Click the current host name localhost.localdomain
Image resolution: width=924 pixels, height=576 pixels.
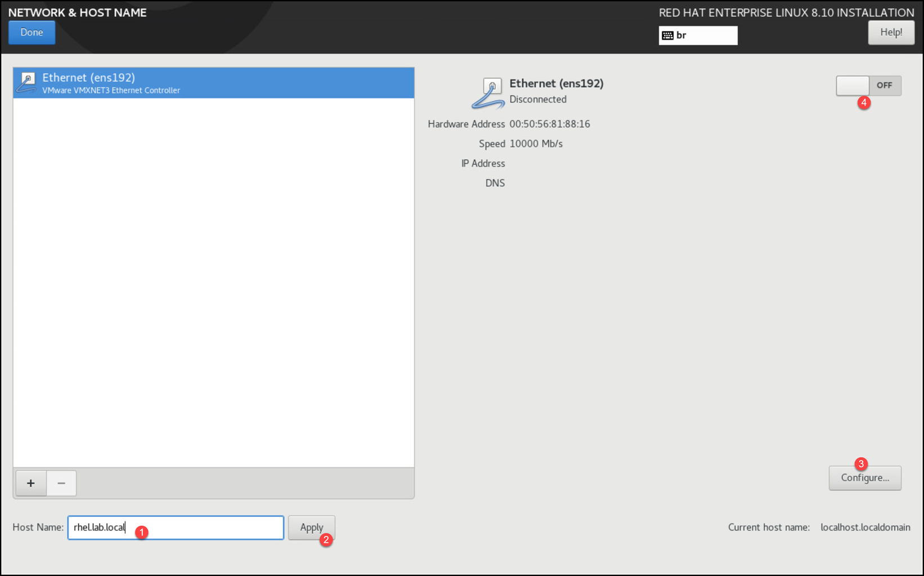coord(865,527)
